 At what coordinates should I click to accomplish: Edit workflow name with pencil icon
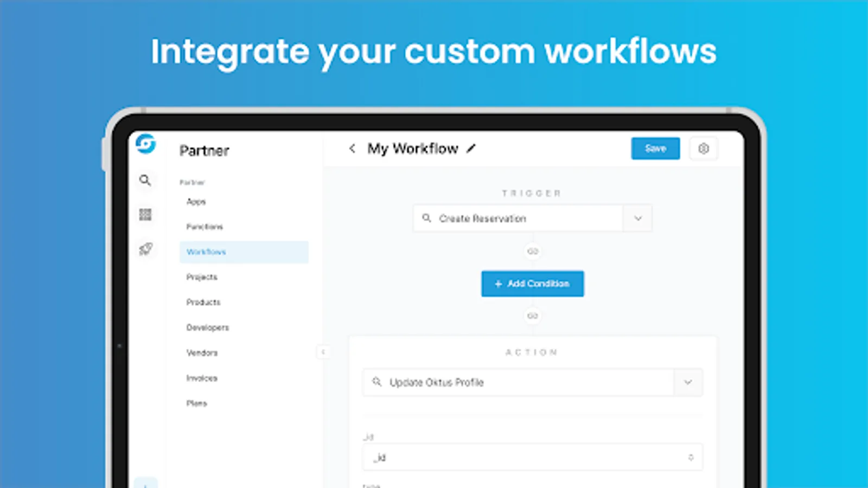tap(471, 148)
